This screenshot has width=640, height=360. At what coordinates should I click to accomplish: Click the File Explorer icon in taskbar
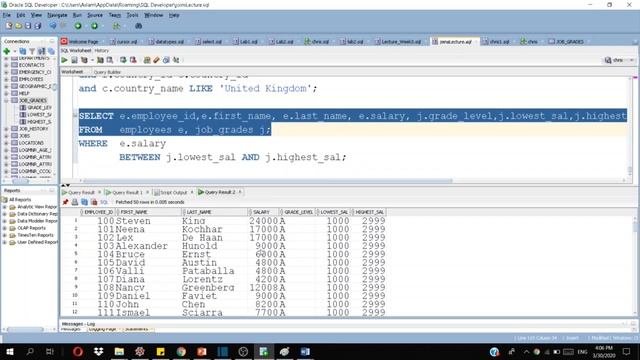tap(119, 351)
